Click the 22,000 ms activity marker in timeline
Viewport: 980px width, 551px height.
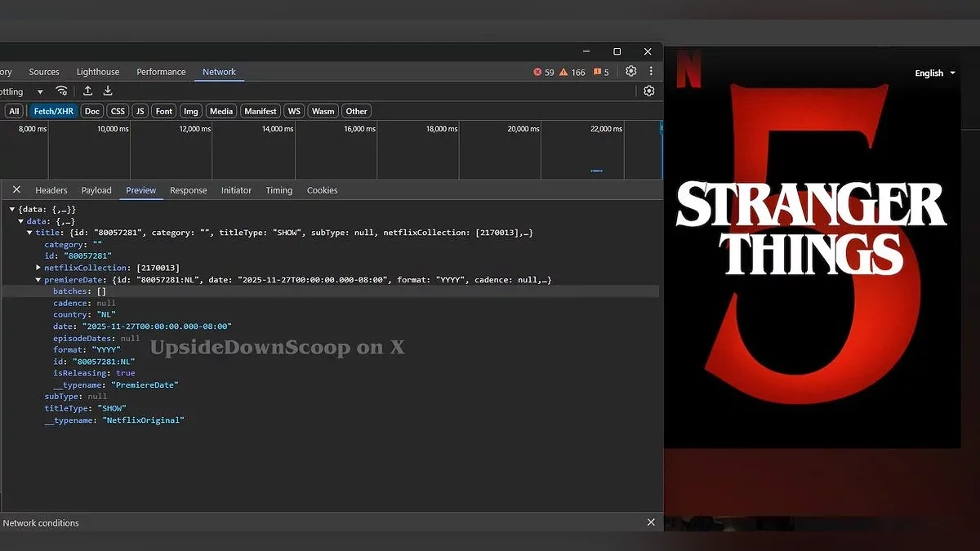[x=596, y=171]
